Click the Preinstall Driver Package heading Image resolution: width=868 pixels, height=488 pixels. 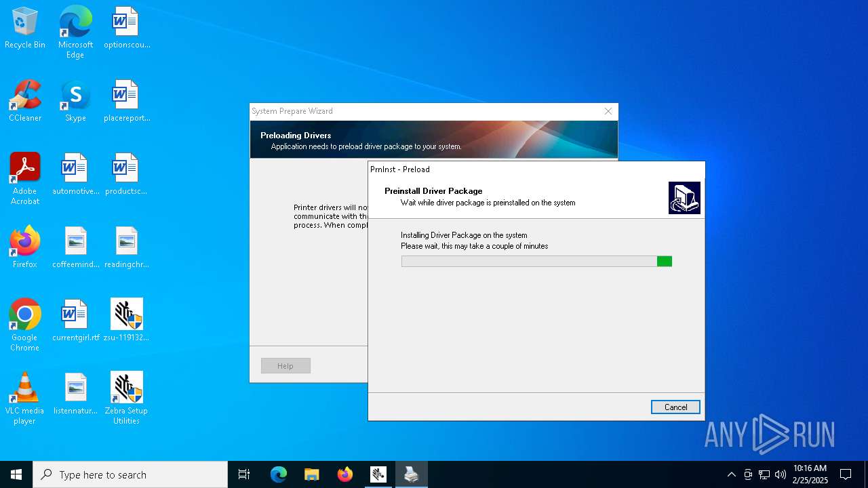(433, 191)
